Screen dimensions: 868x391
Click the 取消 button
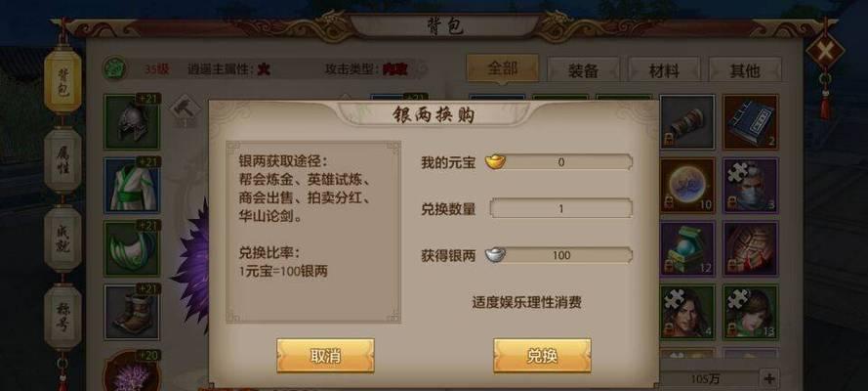tap(325, 356)
